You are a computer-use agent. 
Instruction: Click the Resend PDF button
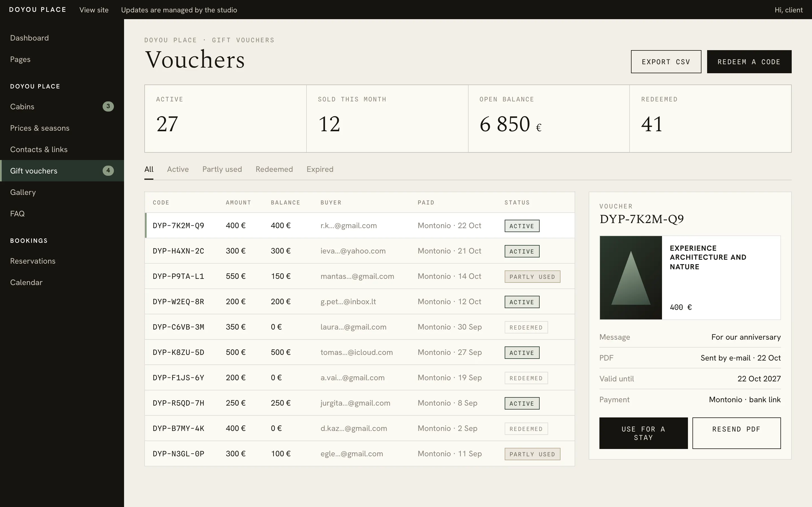(736, 433)
